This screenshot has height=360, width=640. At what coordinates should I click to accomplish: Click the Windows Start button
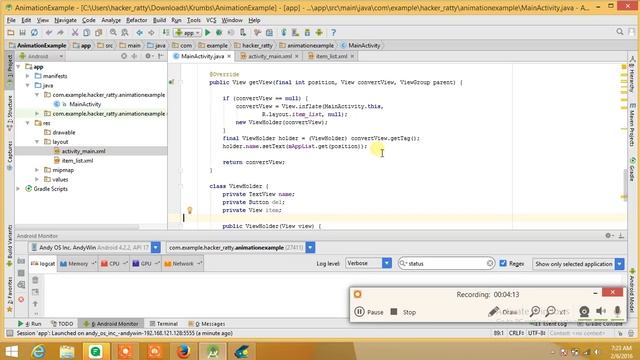point(11,351)
